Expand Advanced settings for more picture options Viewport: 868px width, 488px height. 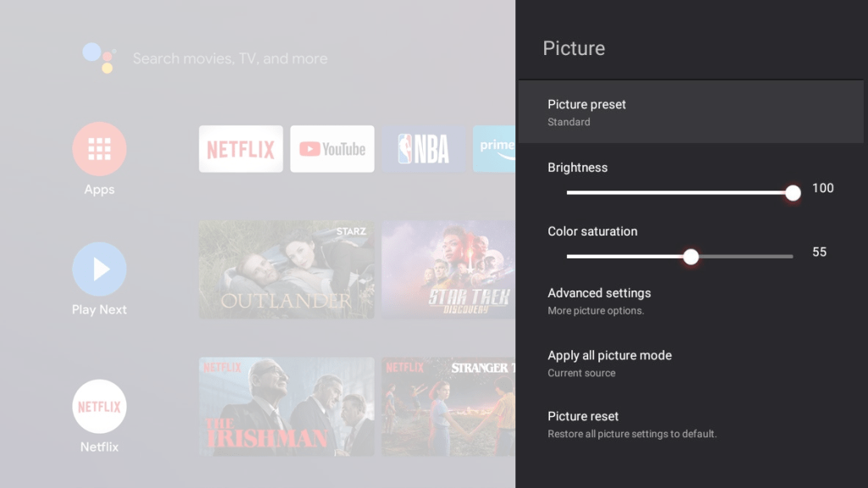click(x=599, y=300)
